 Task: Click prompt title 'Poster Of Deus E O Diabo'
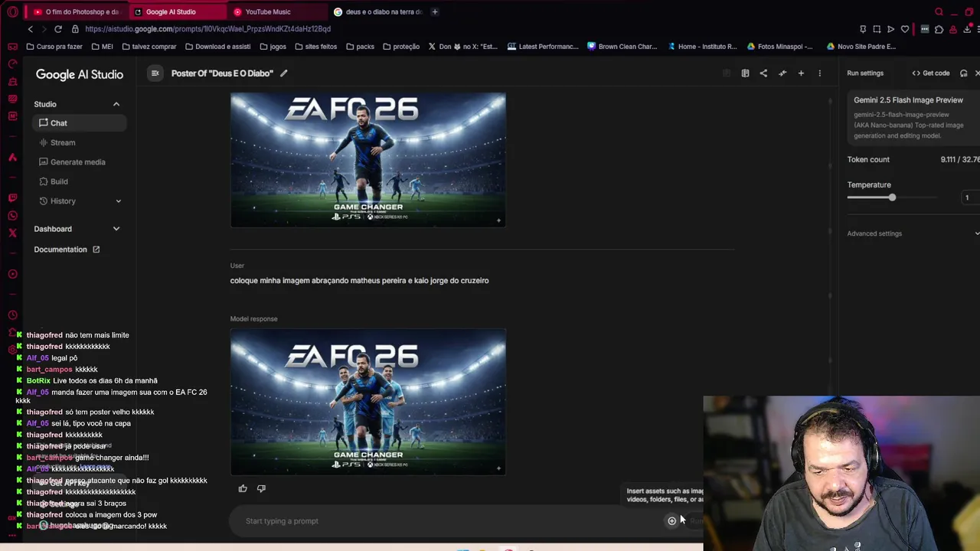click(x=222, y=73)
